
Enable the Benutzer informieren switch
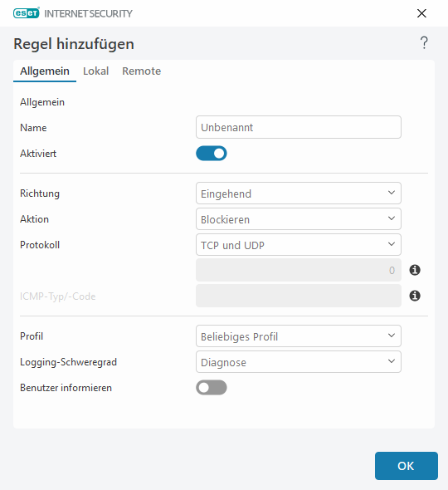tap(212, 388)
